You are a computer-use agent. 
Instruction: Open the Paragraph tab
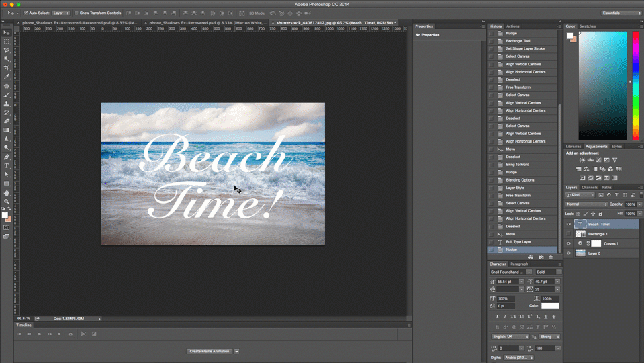pos(519,264)
